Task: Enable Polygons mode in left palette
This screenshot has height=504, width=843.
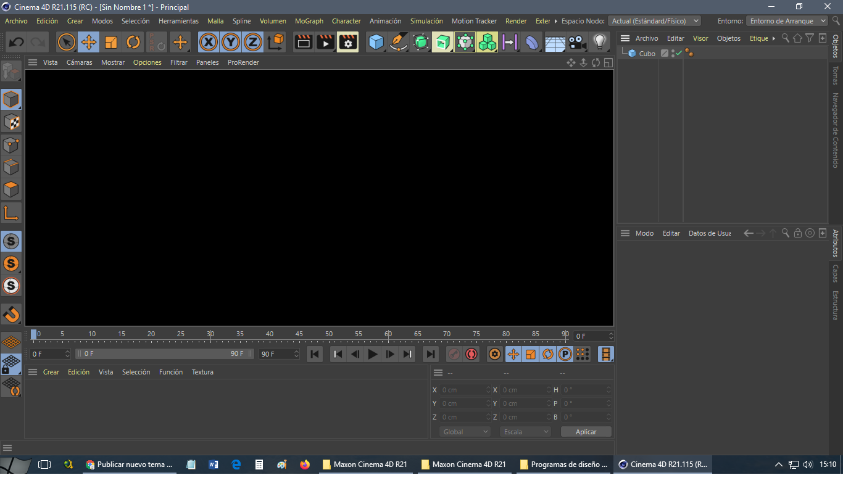Action: coord(11,189)
